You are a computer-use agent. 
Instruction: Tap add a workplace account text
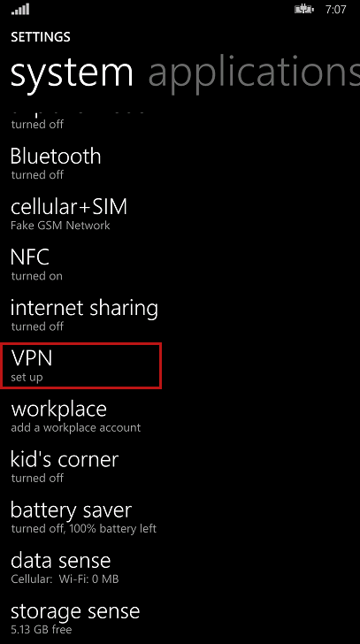tap(76, 427)
